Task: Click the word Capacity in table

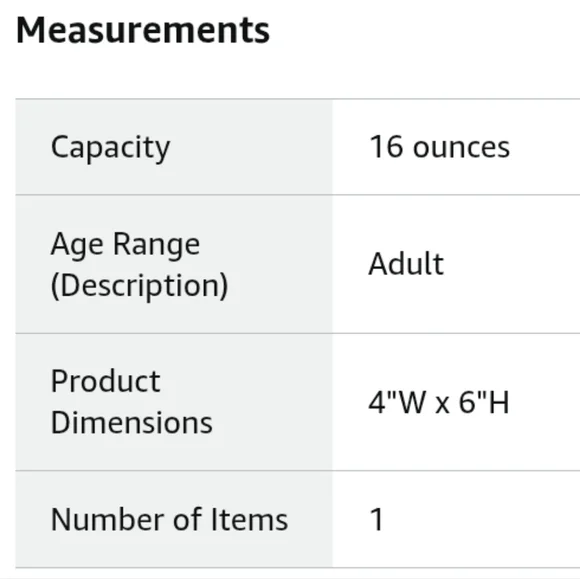Action: tap(110, 148)
